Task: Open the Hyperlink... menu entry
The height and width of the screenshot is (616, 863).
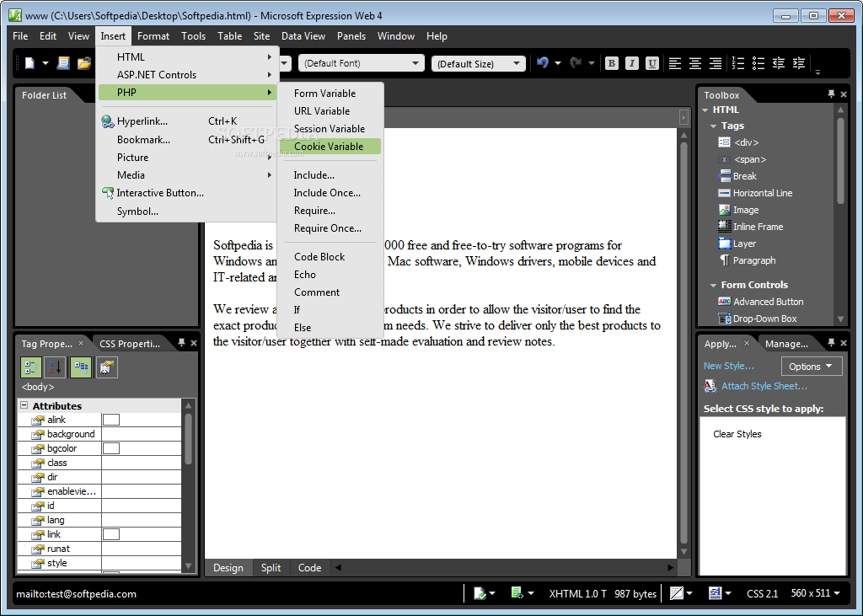Action: [186, 121]
